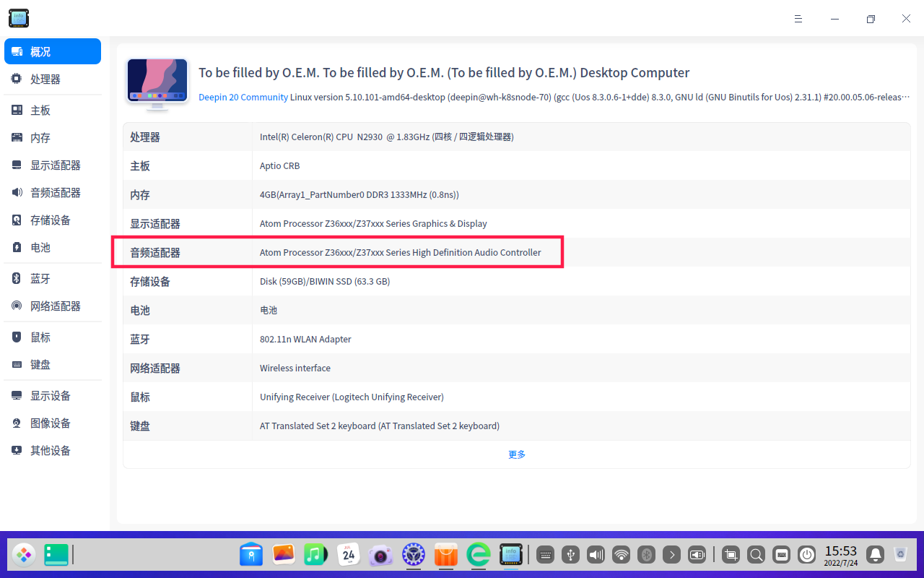Open the volume control in the tray
This screenshot has height=578, width=924.
[x=596, y=555]
